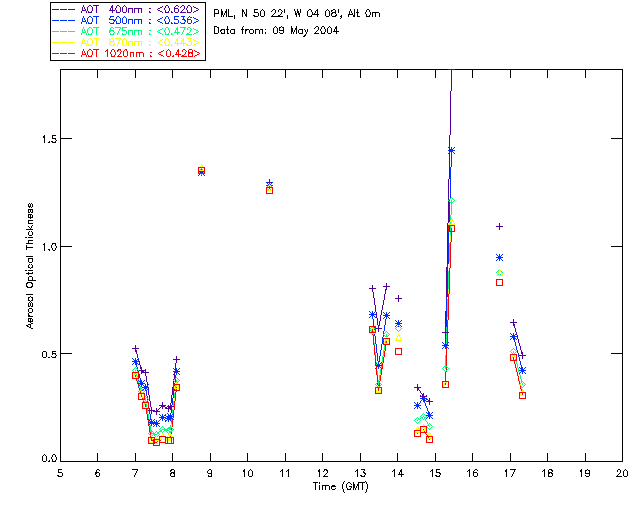Click the x-axis tick label 10

(248, 473)
